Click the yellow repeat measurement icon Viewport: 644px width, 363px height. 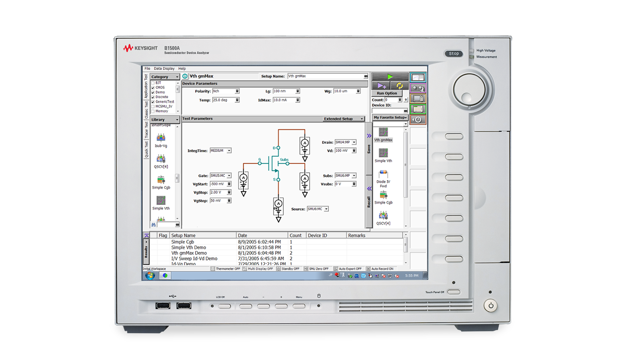[399, 85]
